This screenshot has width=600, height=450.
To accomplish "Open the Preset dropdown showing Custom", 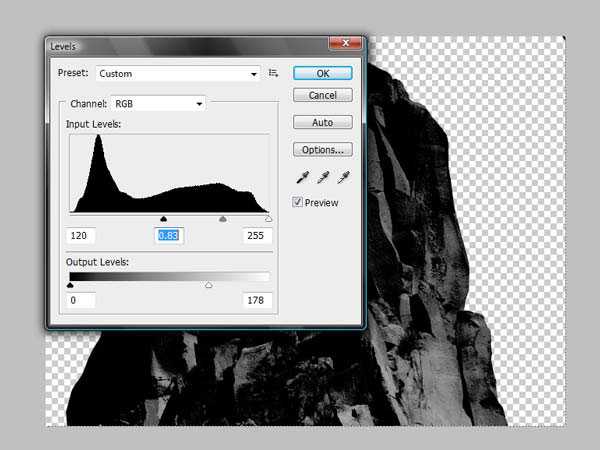I will (x=178, y=73).
